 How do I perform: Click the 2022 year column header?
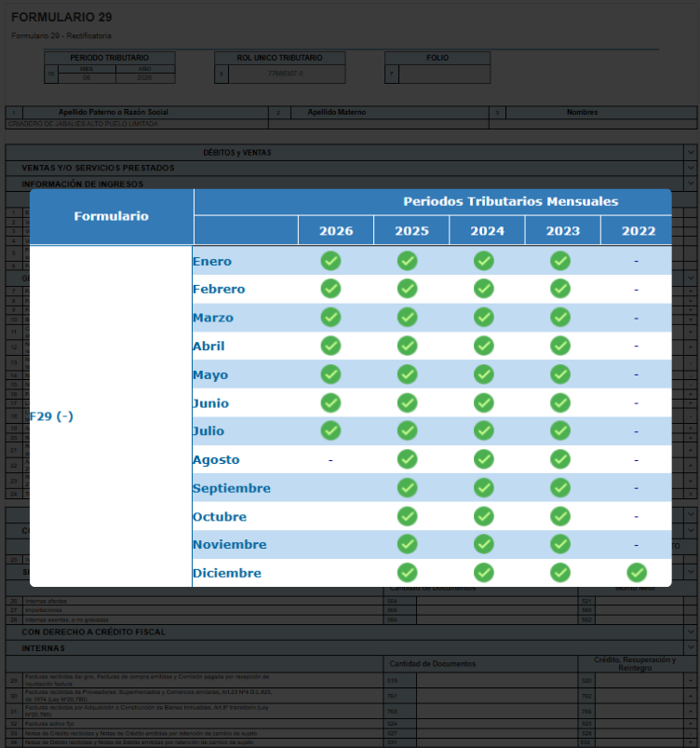pos(639,231)
